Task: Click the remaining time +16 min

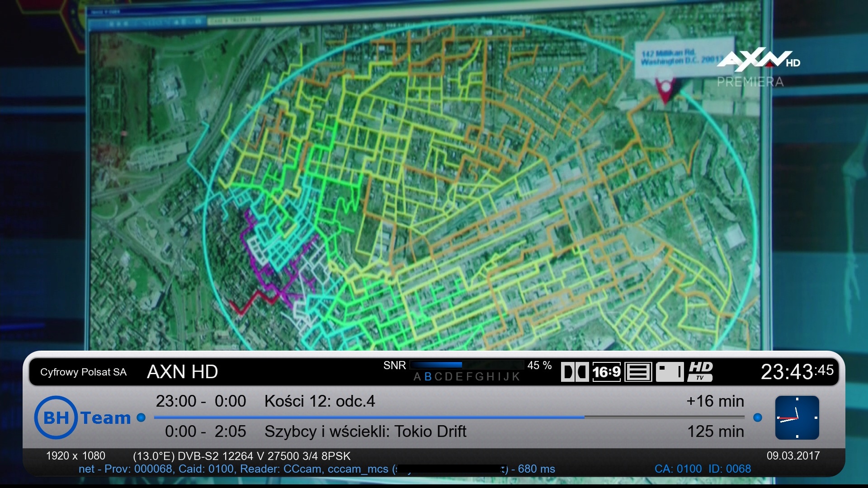Action: point(715,401)
